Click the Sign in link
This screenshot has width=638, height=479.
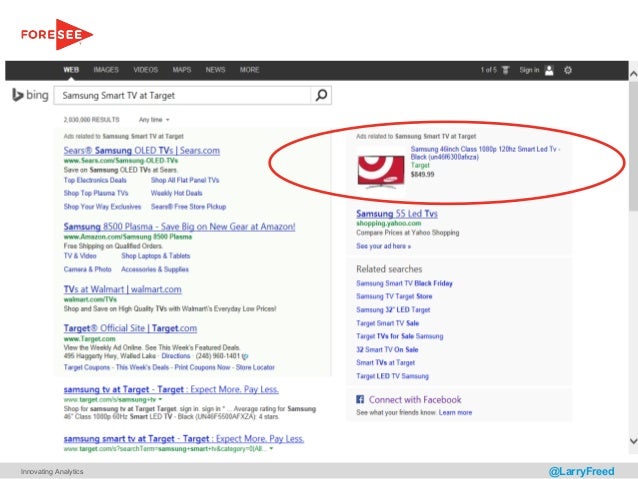click(529, 70)
